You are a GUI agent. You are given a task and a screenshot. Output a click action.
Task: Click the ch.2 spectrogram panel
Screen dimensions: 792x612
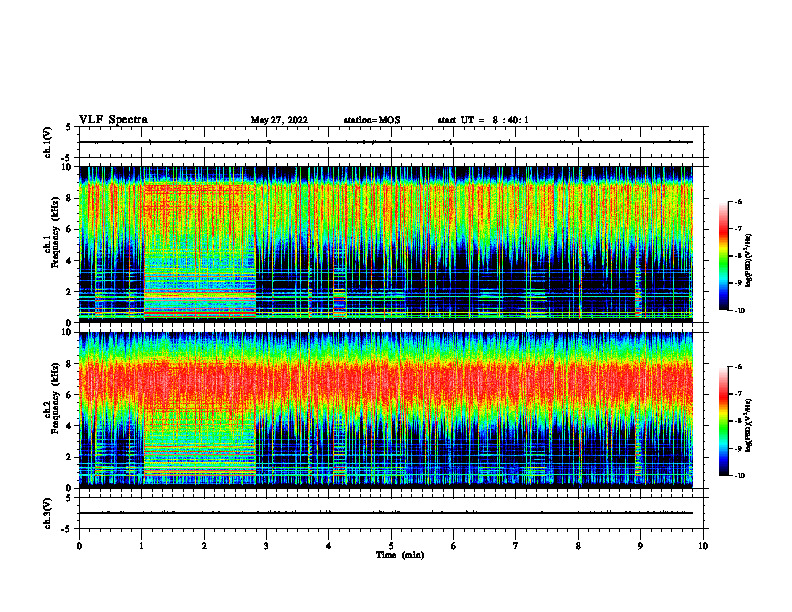(x=386, y=410)
